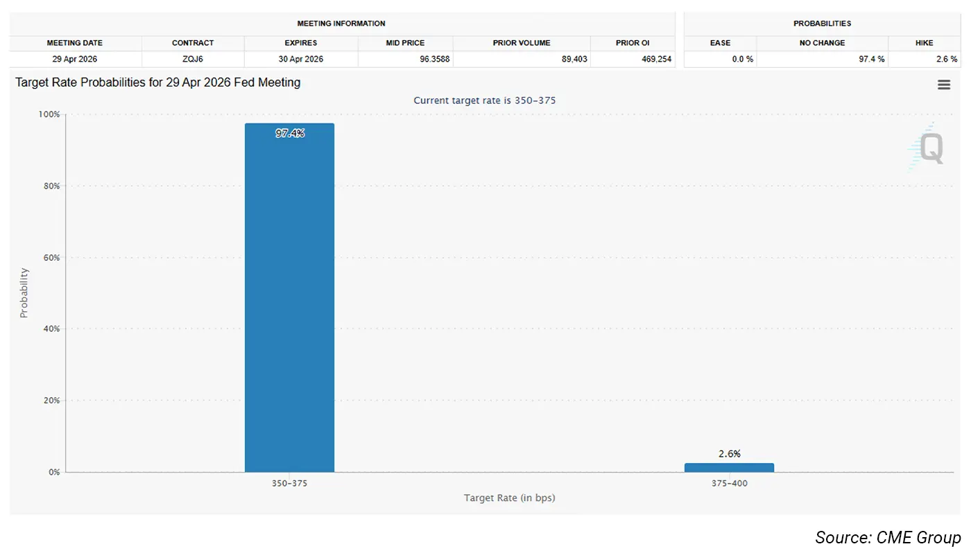Sort by the MID PRICE column header
The width and height of the screenshot is (971, 560).
pyautogui.click(x=405, y=43)
